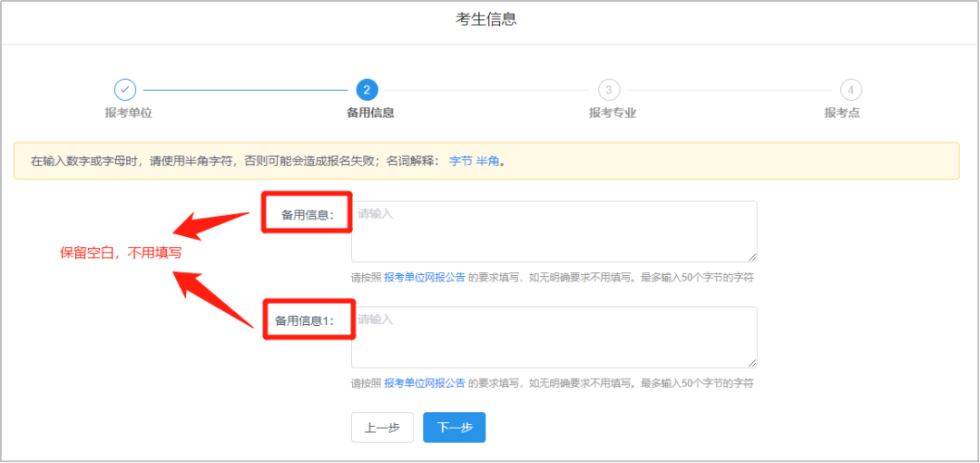Click resize handle of 备用信息1 text area
Screen dimensions: 980x463
point(752,363)
